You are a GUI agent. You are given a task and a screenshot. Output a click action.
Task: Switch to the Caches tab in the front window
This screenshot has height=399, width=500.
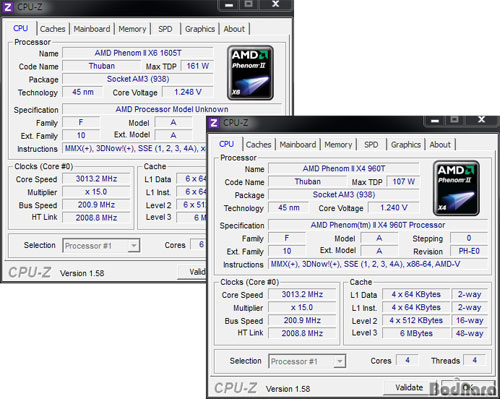[x=258, y=145]
